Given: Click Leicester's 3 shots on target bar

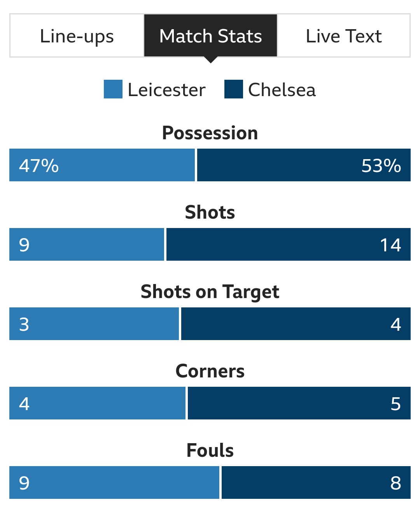Looking at the screenshot, I should click(94, 324).
